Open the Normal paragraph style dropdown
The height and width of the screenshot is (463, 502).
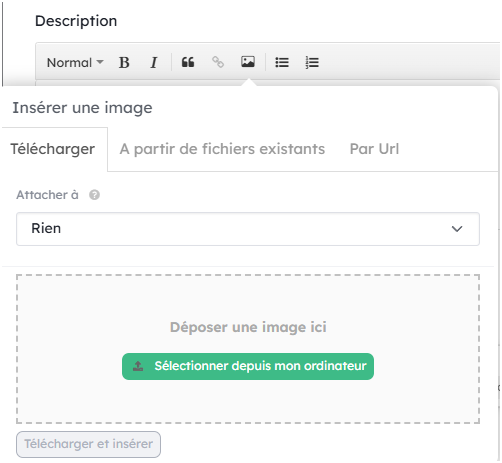point(75,62)
